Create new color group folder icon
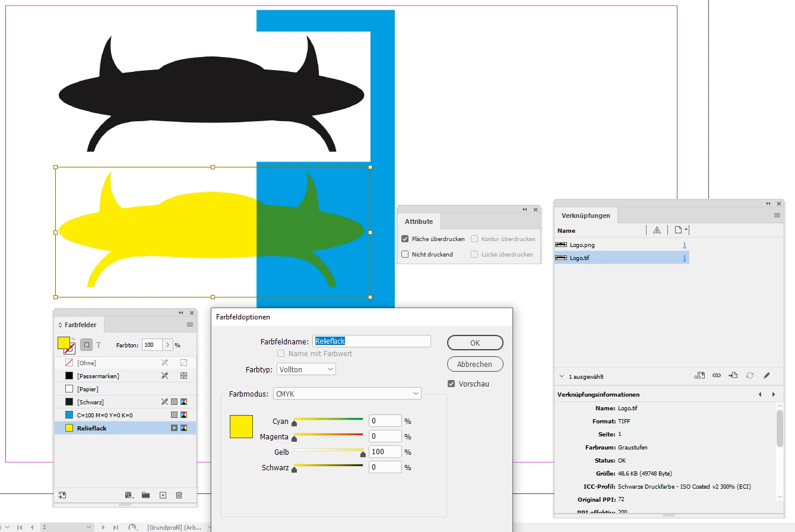The height and width of the screenshot is (532, 795). point(145,495)
